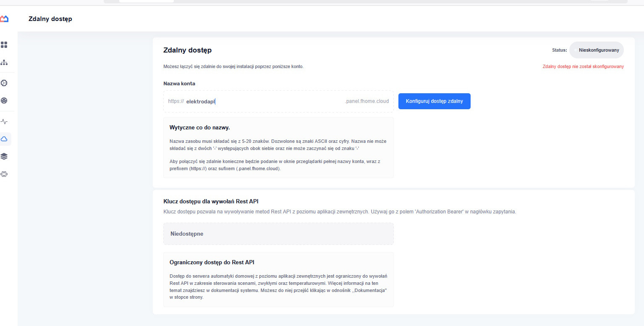
Task: Click the account name field containing elektrodapl
Action: (x=278, y=101)
